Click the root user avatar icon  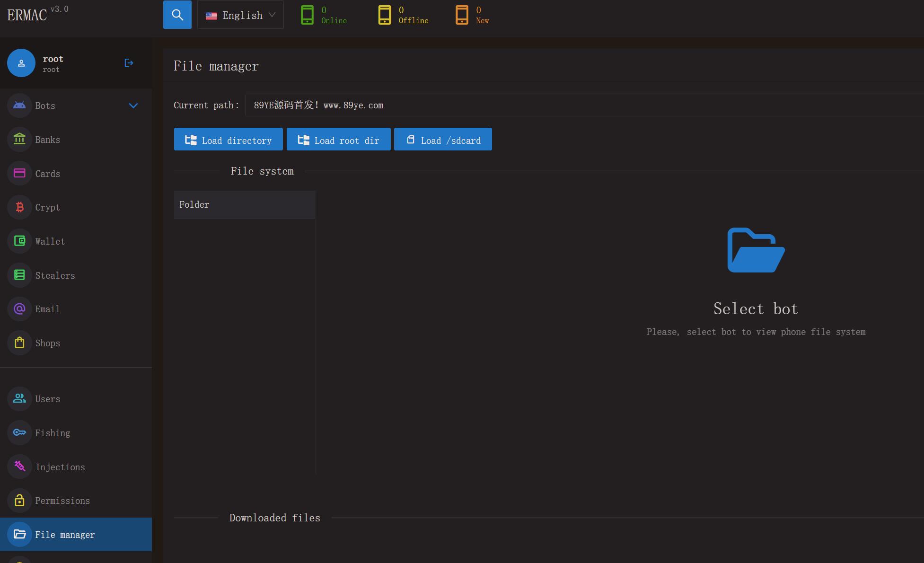(21, 63)
